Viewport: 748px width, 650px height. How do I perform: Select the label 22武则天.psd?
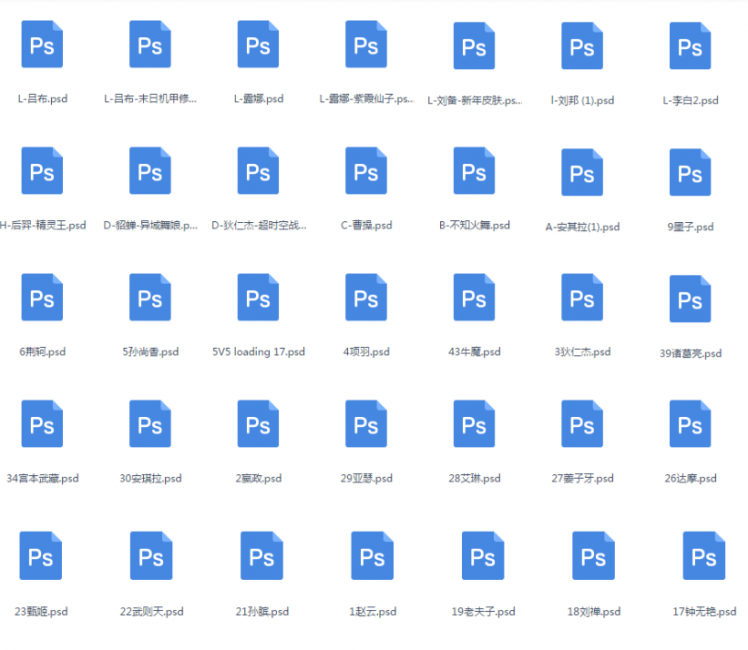point(152,611)
